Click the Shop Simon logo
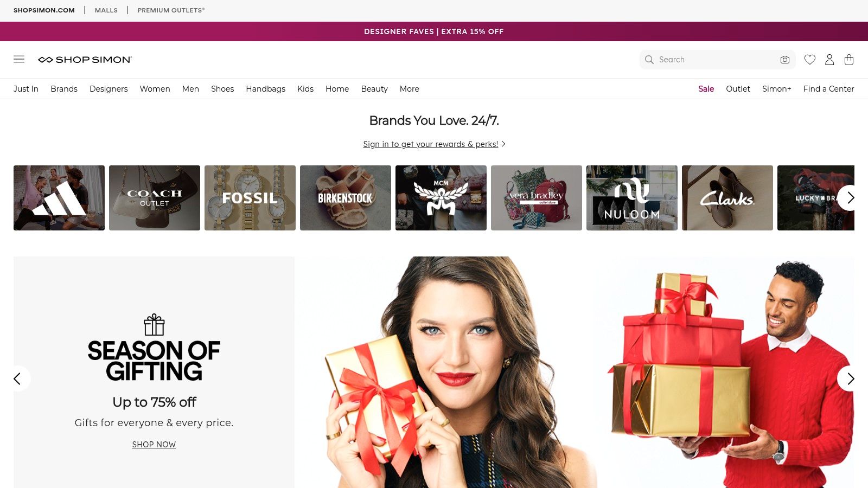 coord(85,60)
